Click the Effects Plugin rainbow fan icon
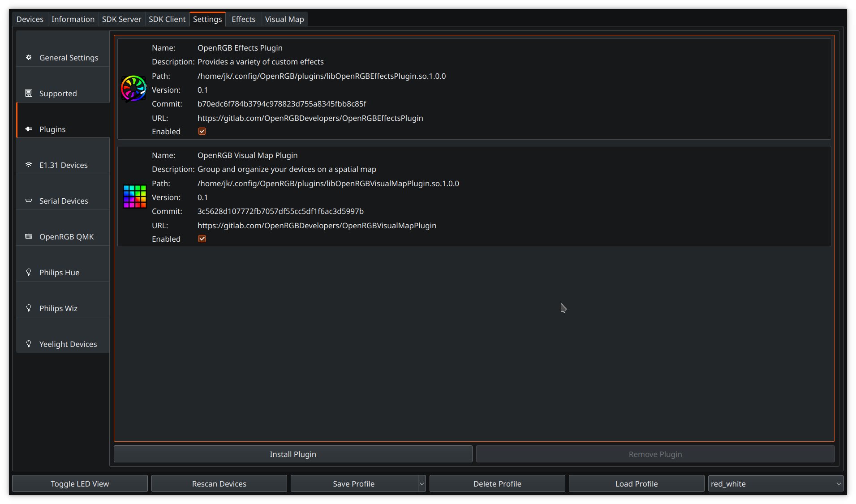 [x=133, y=89]
